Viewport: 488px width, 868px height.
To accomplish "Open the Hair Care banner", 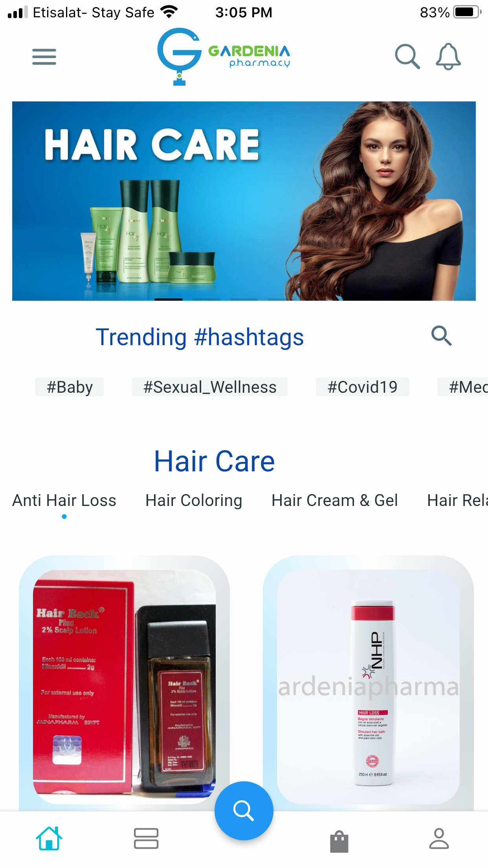I will (x=244, y=201).
